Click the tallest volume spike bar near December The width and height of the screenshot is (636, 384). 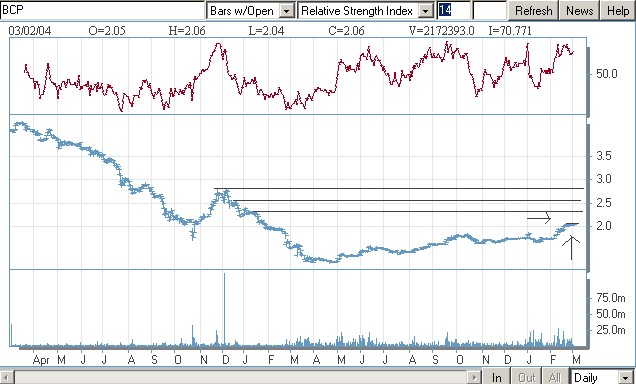pyautogui.click(x=224, y=309)
